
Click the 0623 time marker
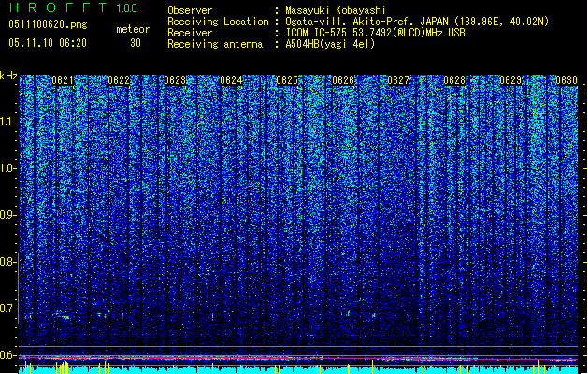point(175,80)
